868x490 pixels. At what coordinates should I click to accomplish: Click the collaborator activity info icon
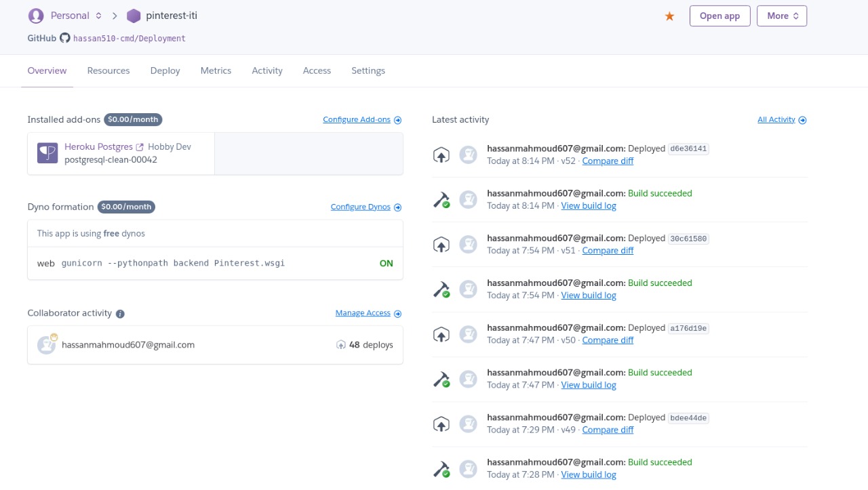120,314
